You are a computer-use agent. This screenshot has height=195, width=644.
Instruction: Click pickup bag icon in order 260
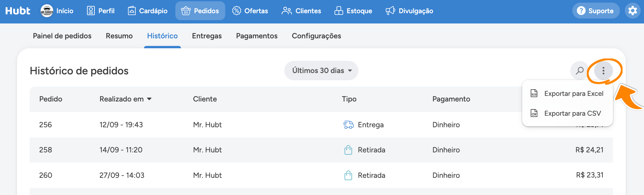tap(348, 175)
